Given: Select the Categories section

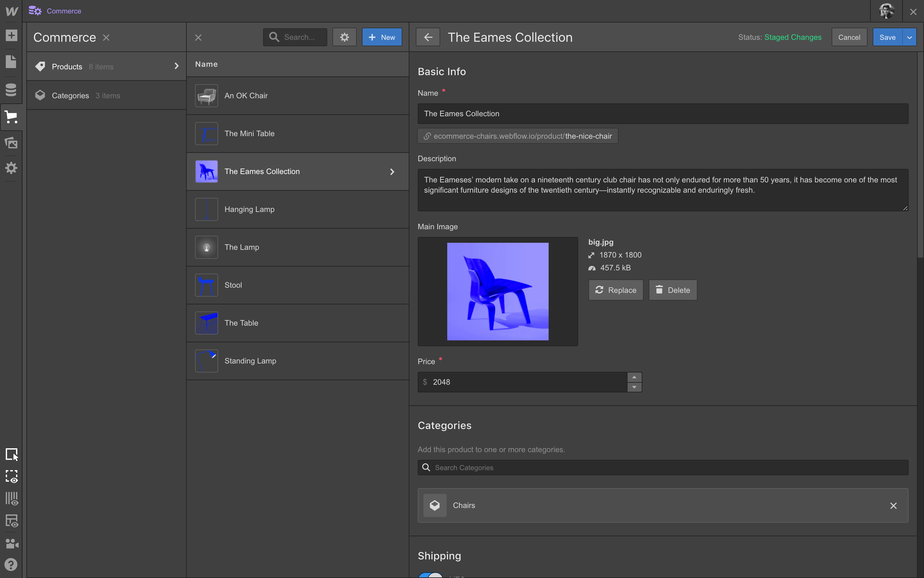Looking at the screenshot, I should pos(107,96).
